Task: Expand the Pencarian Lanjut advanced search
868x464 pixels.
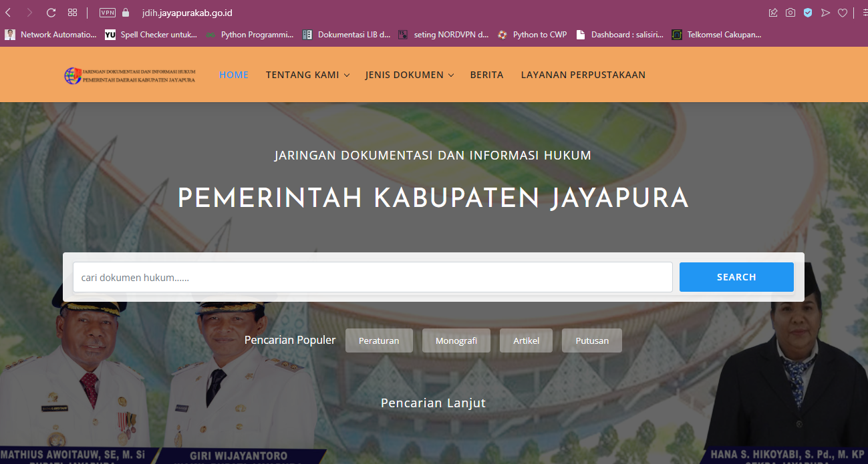Action: pyautogui.click(x=433, y=403)
